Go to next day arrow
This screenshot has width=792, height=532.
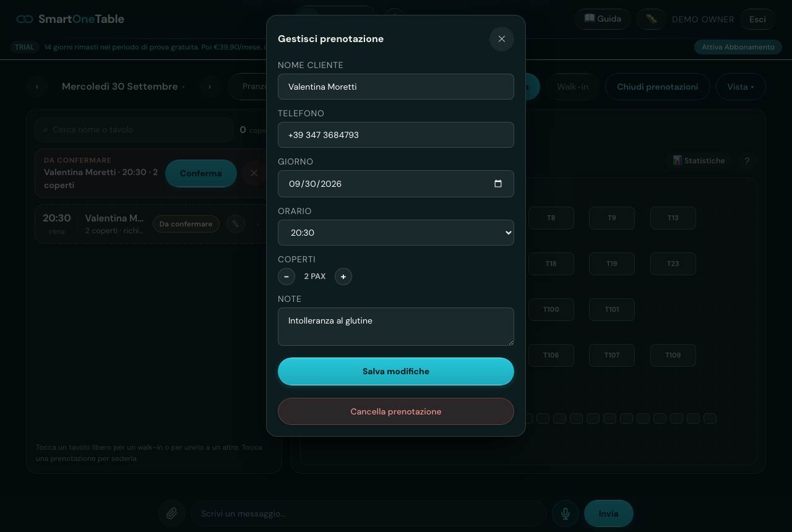click(x=210, y=87)
